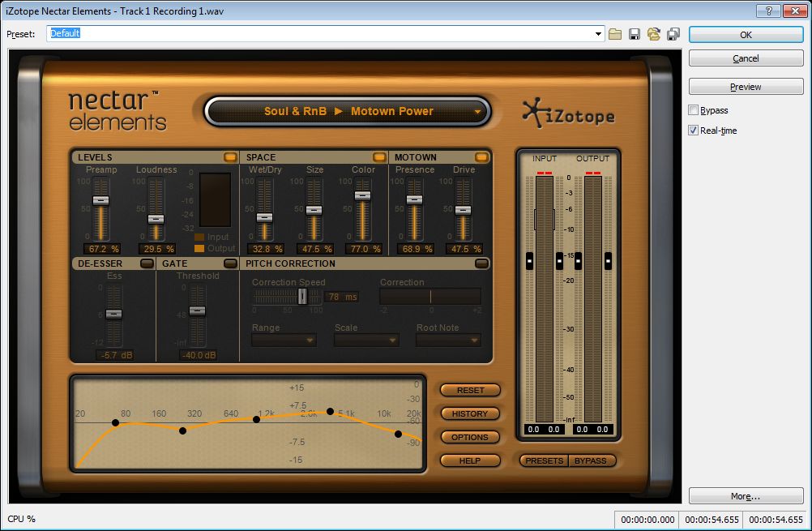Image resolution: width=812 pixels, height=531 pixels.
Task: Enable the DE-ESSER module
Action: (x=147, y=263)
